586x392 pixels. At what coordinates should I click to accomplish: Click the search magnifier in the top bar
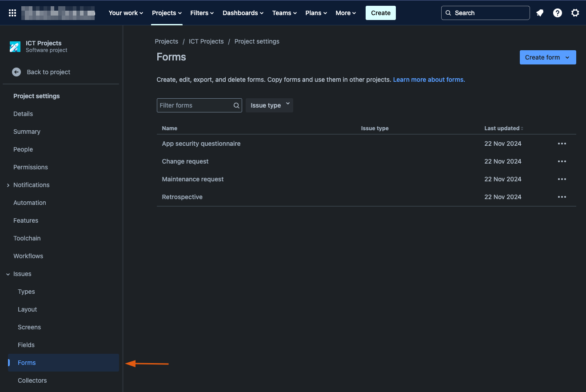[448, 12]
